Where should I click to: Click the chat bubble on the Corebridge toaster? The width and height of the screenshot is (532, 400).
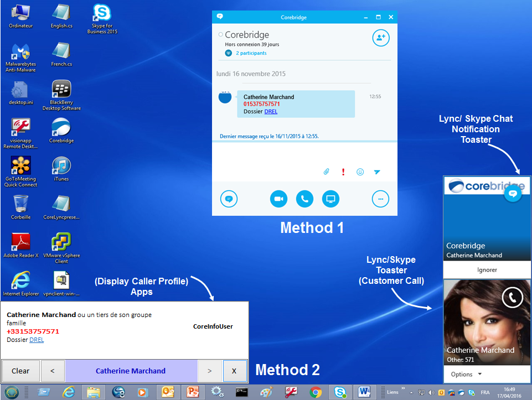513,194
